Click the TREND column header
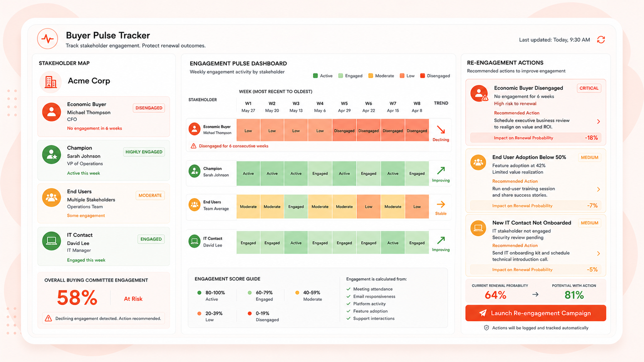 pyautogui.click(x=441, y=103)
